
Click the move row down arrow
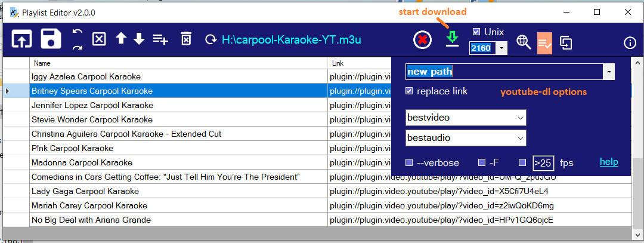pos(139,39)
